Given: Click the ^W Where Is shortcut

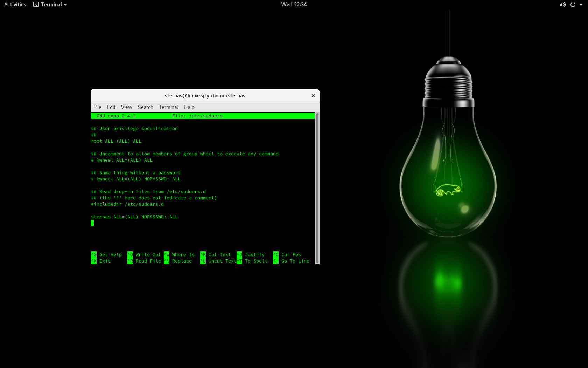Looking at the screenshot, I should point(179,255).
